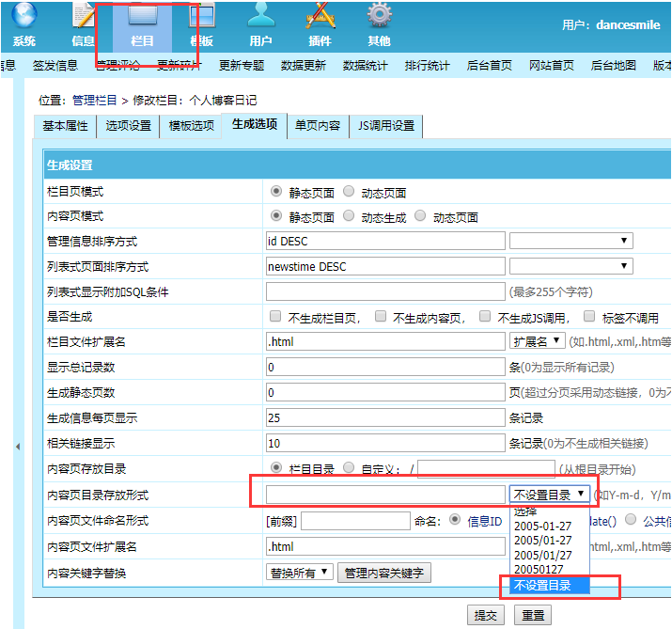672x629 pixels.
Task: Expand the 替换所有 dropdown
Action: [300, 572]
